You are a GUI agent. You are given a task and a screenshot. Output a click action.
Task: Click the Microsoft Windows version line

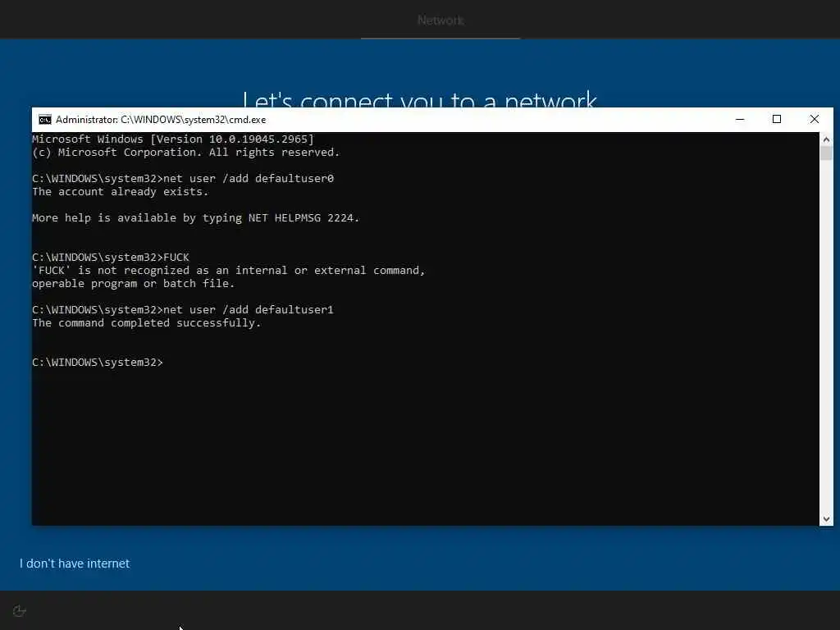click(173, 139)
